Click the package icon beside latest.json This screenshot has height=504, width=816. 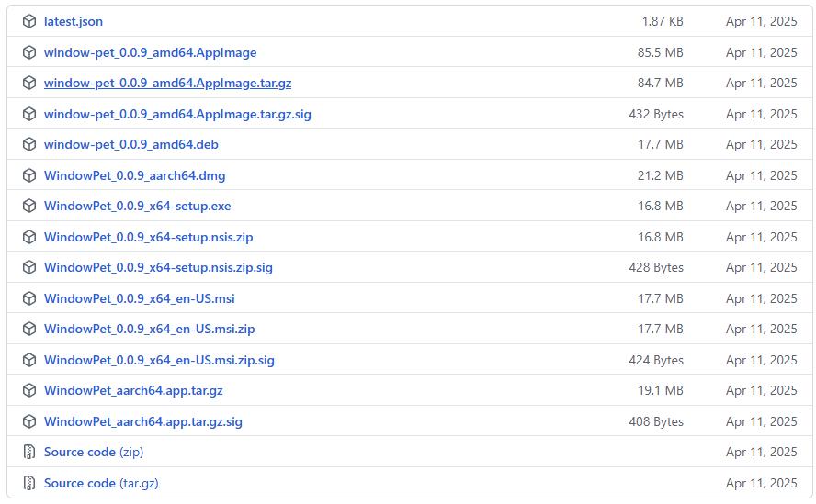[x=29, y=21]
